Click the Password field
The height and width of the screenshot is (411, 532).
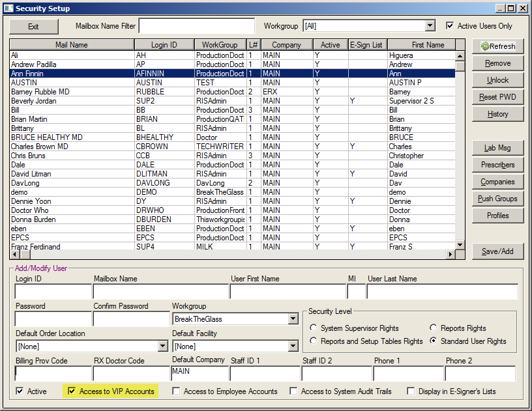click(53, 319)
